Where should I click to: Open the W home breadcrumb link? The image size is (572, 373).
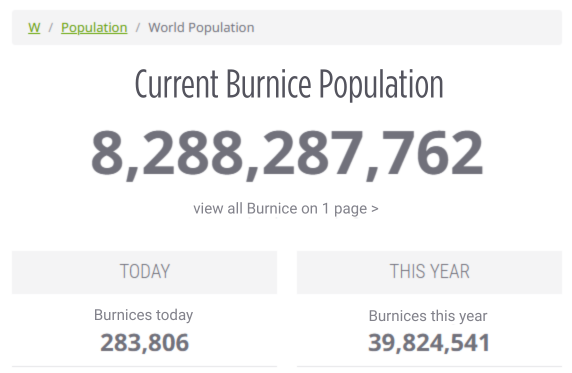click(x=34, y=28)
